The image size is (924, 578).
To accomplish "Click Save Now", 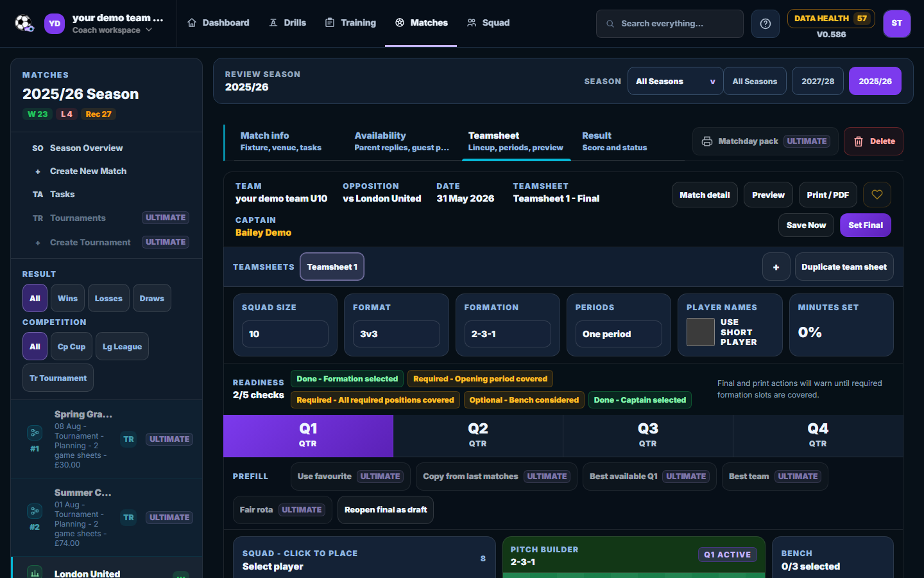I will pos(806,225).
